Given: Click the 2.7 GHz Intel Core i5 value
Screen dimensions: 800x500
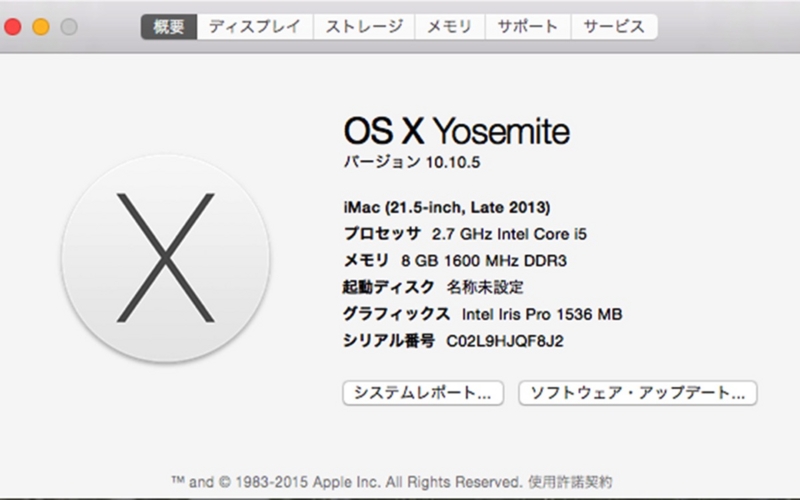Looking at the screenshot, I should [x=509, y=234].
